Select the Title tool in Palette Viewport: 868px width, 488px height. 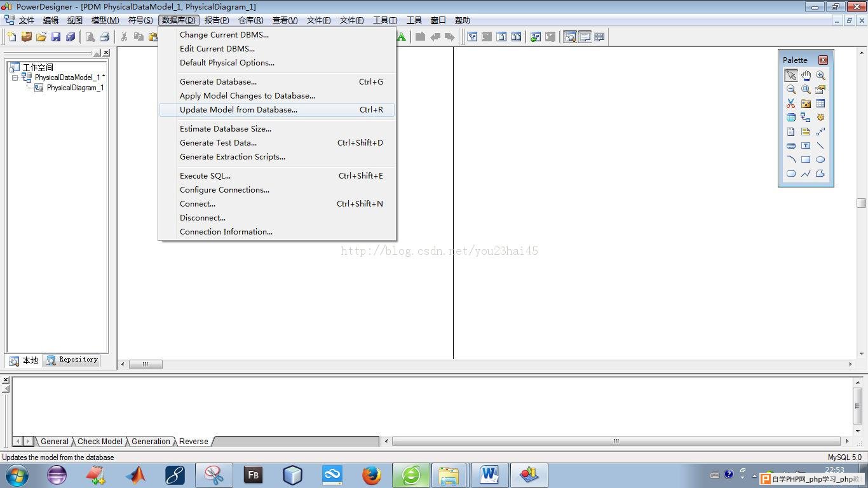click(x=790, y=146)
